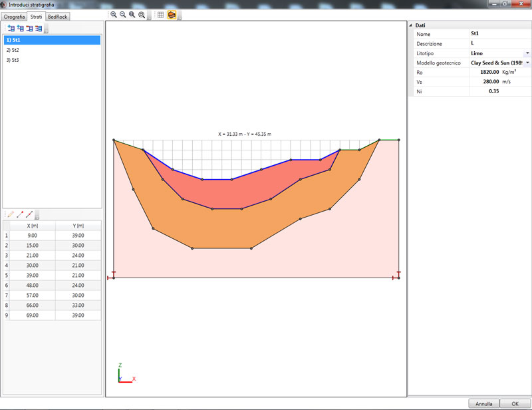Close the Introduci stratigrafia window
Screen dimensions: 532x410
[521, 4]
